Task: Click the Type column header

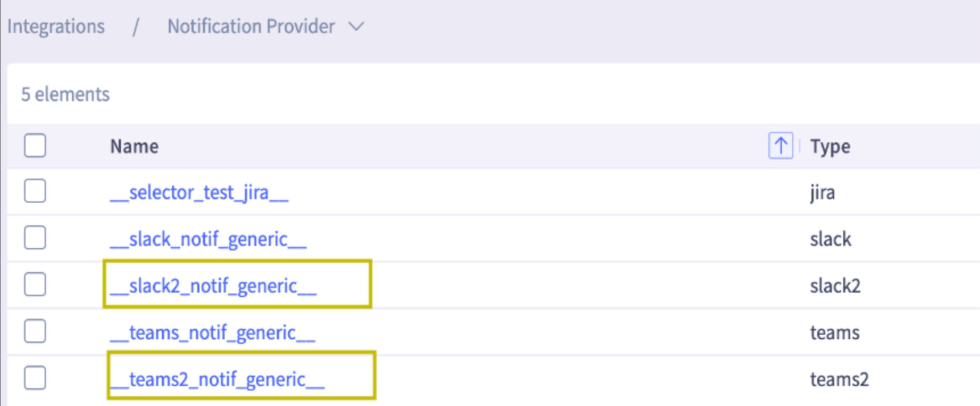Action: 830,146
